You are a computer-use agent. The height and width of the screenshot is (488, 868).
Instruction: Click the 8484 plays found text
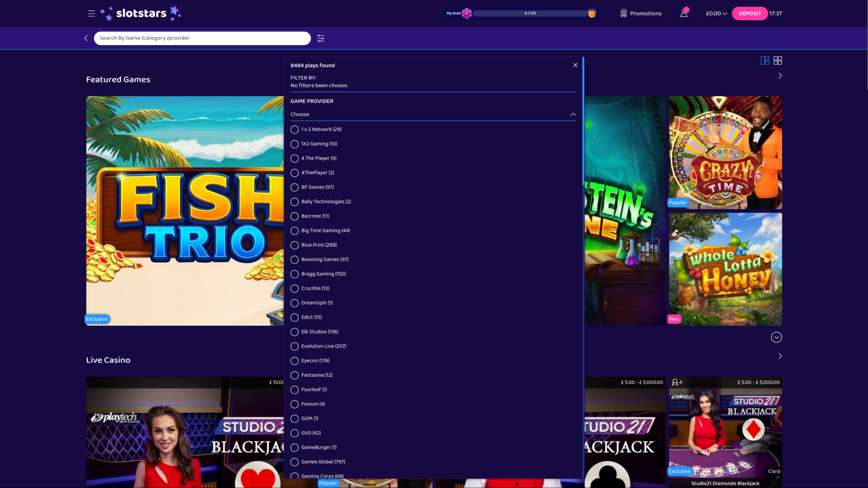tap(312, 66)
